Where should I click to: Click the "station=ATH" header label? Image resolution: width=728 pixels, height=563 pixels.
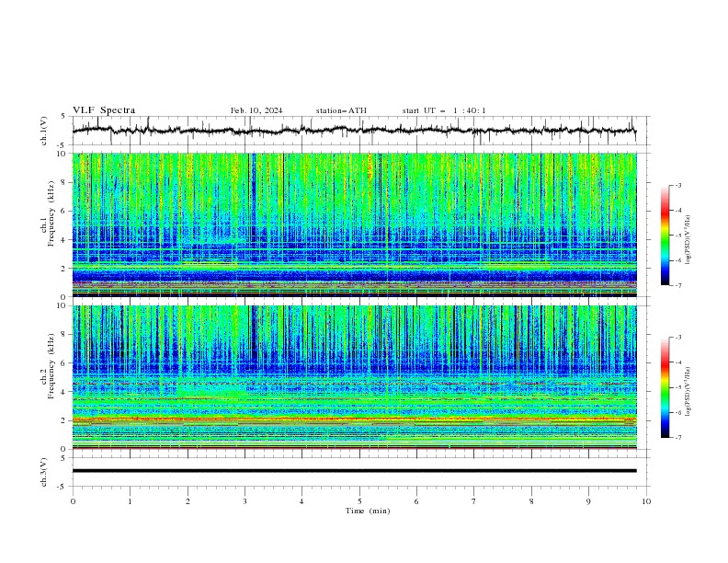[x=341, y=110]
